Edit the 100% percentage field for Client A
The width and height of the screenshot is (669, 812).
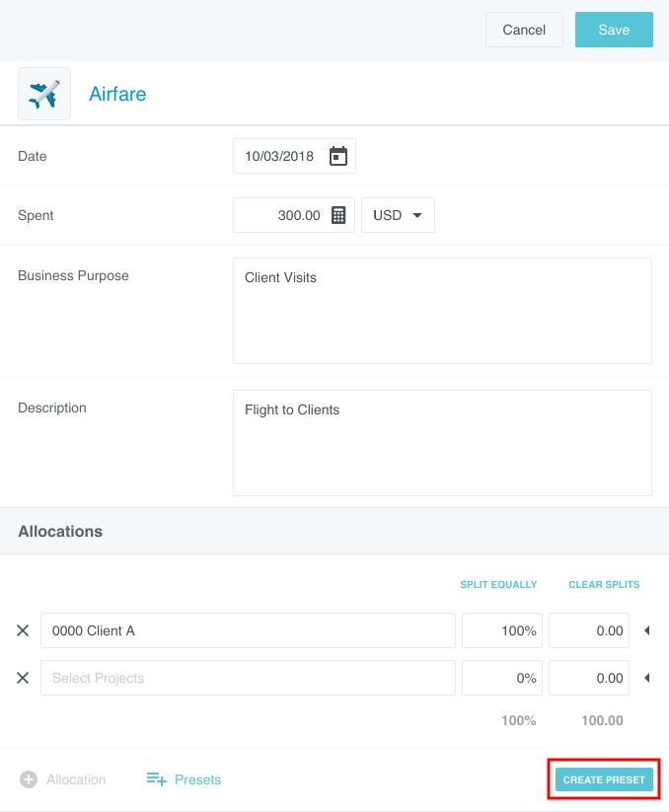click(x=502, y=630)
